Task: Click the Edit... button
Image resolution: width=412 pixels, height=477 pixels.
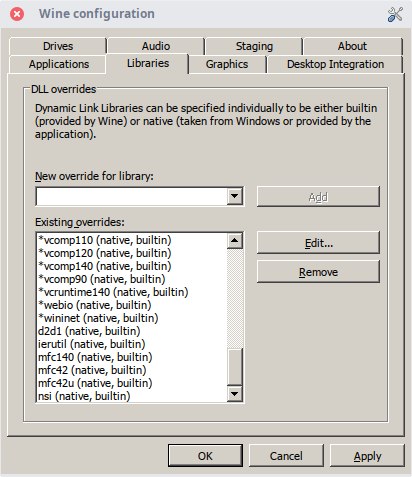Action: tap(318, 243)
